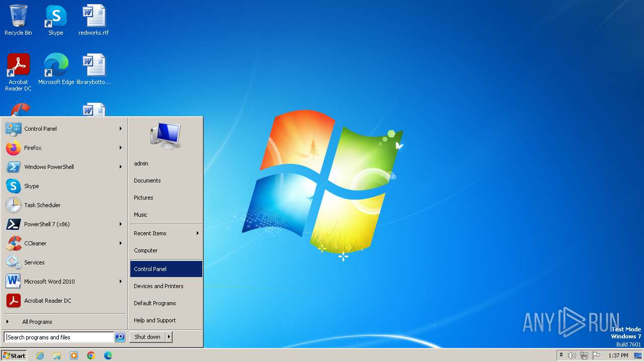Expand Microsoft Word 2010 jump list arrow
The width and height of the screenshot is (644, 362).
point(121,282)
